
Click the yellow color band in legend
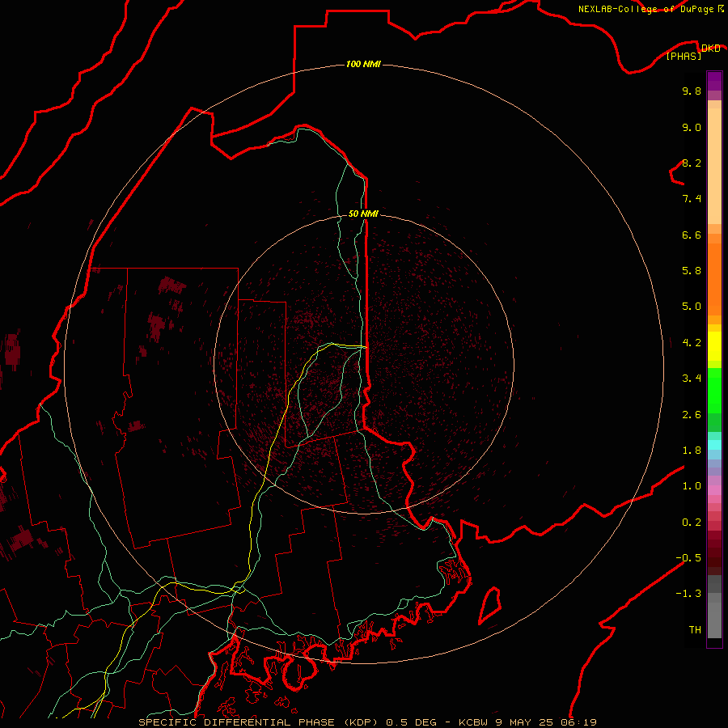tap(714, 346)
